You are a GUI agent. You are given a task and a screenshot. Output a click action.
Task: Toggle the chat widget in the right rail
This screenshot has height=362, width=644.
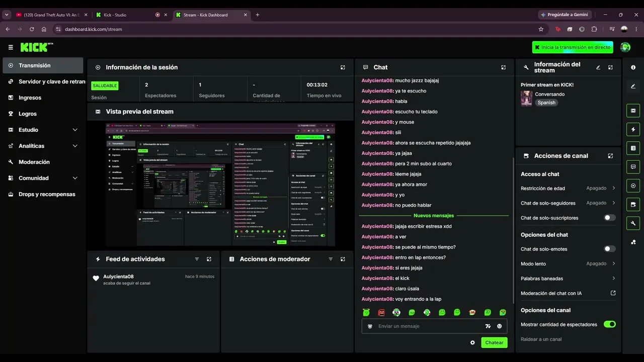[x=633, y=166]
